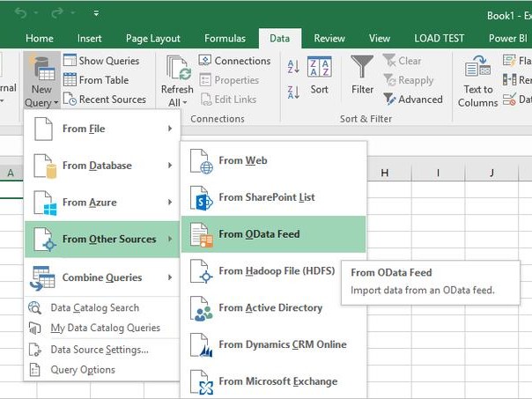Click the Recent Sources icon

pos(70,99)
